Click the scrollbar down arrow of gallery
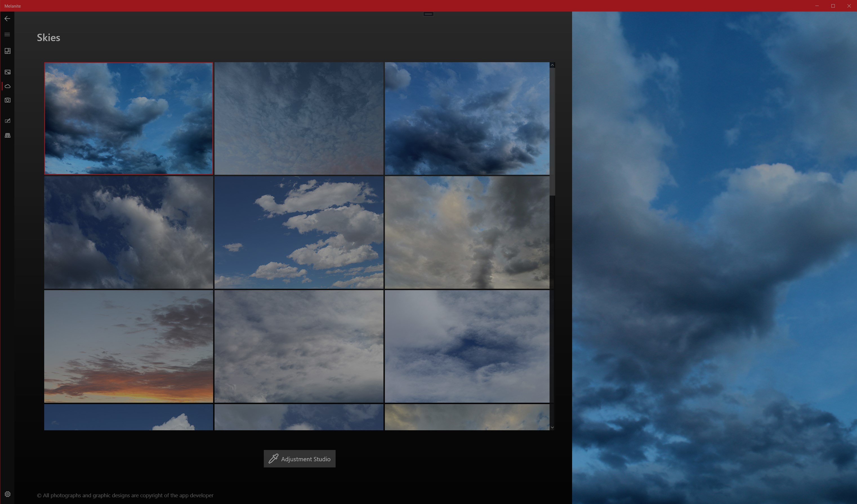The image size is (857, 504). tap(552, 427)
